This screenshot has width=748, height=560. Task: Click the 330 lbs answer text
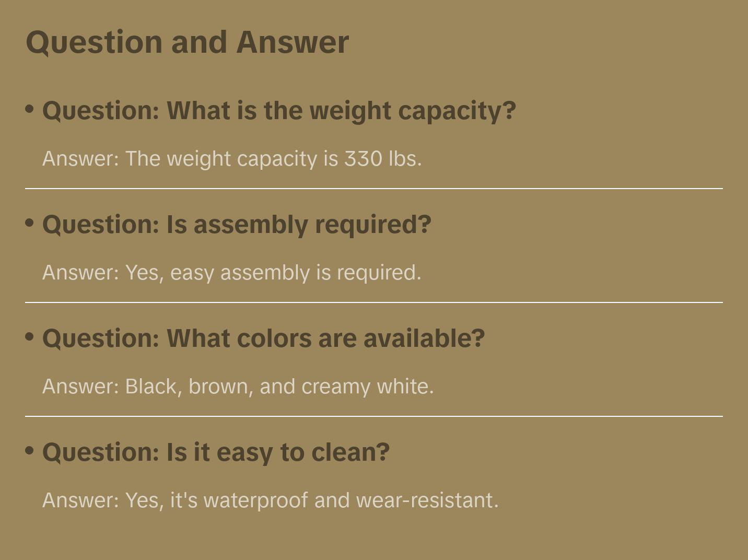click(x=382, y=159)
